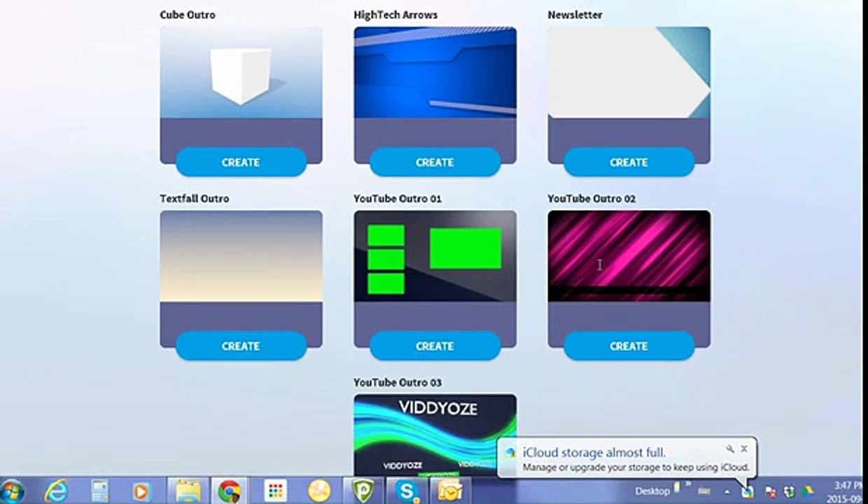Screen dimensions: 868x504
Task: Click CREATE under Textfall Outro
Action: click(x=241, y=346)
